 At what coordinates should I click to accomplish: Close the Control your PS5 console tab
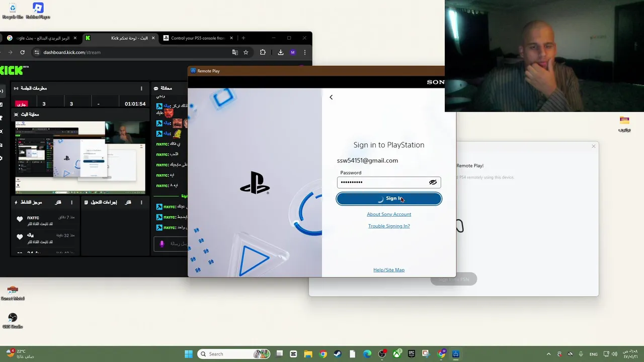[231, 38]
